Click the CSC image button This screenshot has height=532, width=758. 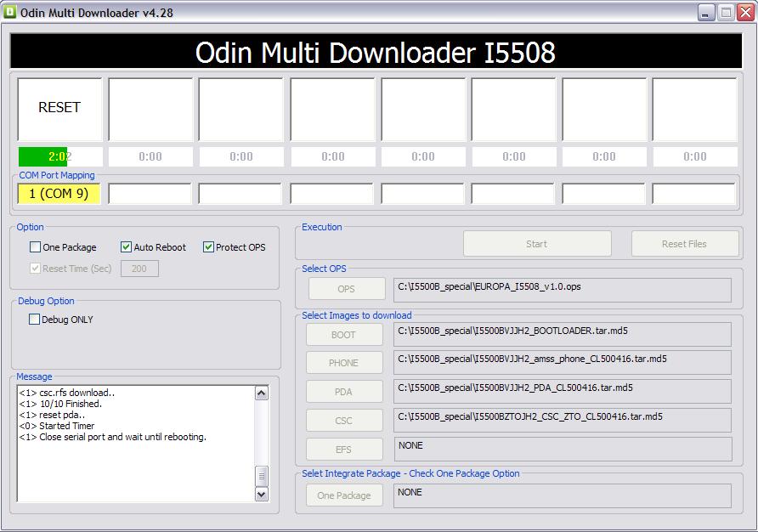pyautogui.click(x=343, y=421)
